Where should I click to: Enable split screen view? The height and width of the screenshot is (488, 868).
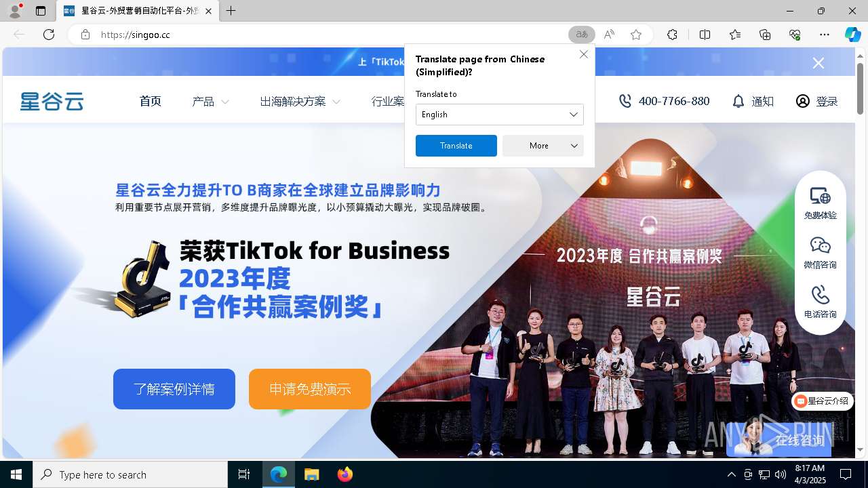[705, 35]
